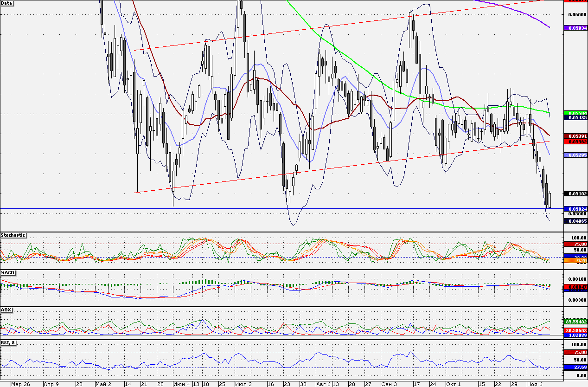Click the "ADX" indicator label
588x387 pixels.
point(6,310)
